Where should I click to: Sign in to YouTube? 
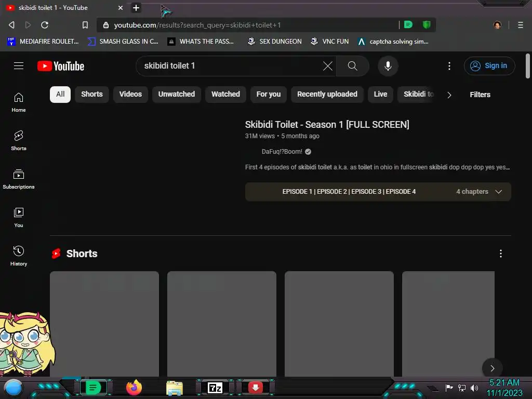pos(489,66)
